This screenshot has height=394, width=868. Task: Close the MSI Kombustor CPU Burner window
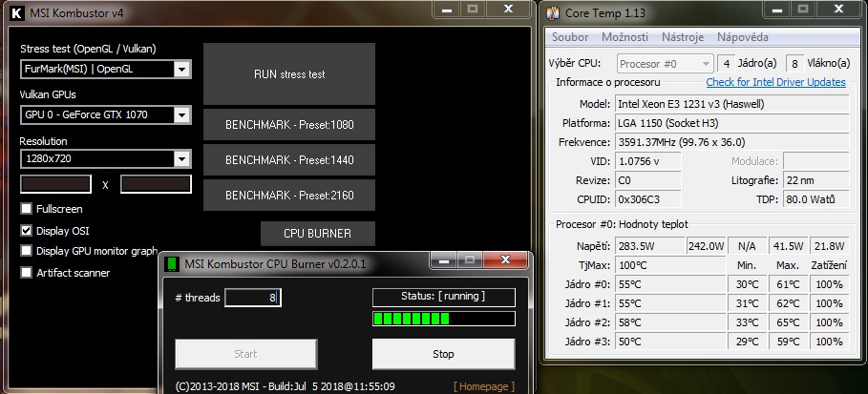505,259
